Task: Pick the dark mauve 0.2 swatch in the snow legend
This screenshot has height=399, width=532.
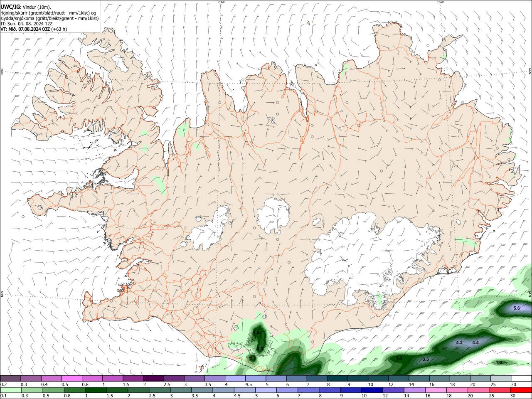Action: [10, 378]
